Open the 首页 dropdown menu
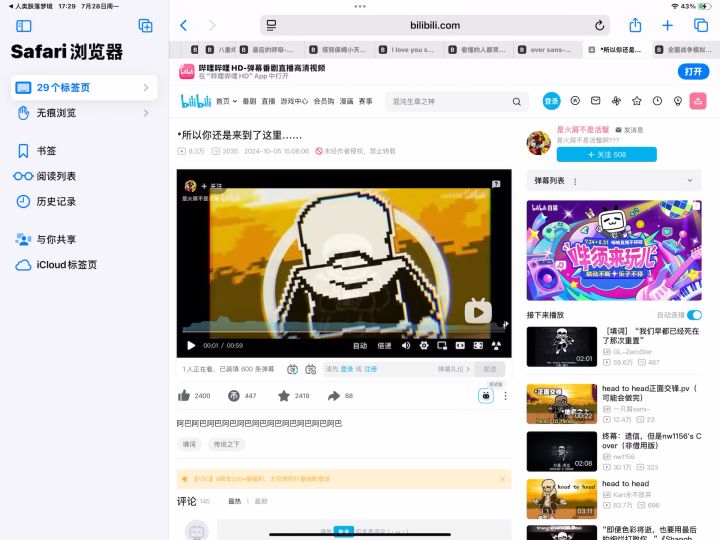Screen dimensions: 720x540 click(x=226, y=101)
